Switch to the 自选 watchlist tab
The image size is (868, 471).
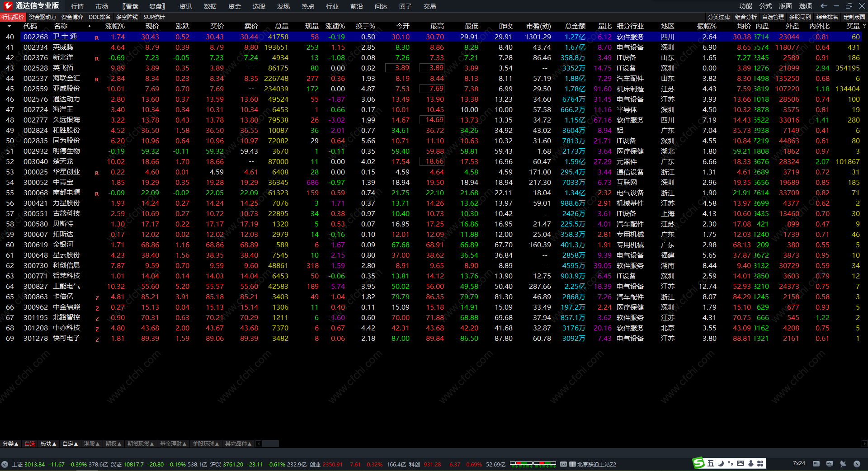30,444
